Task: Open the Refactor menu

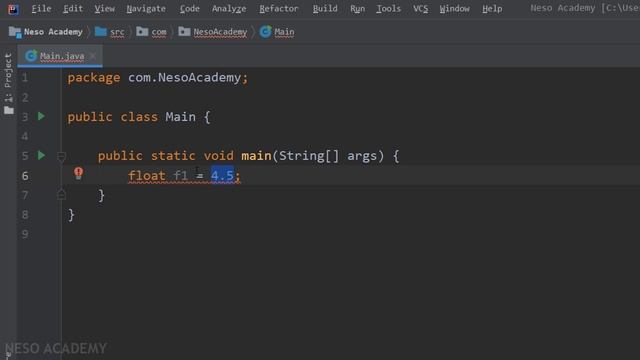Action: coord(279,9)
